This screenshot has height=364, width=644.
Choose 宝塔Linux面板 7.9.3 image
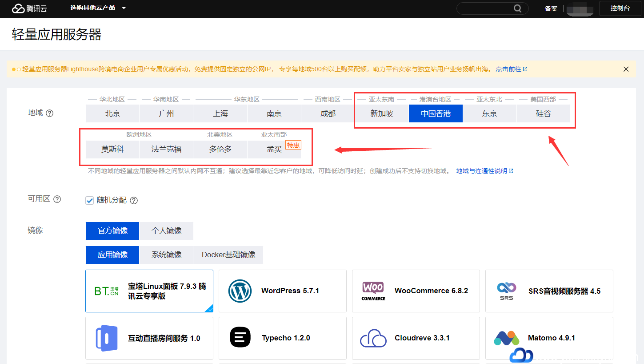click(x=149, y=291)
